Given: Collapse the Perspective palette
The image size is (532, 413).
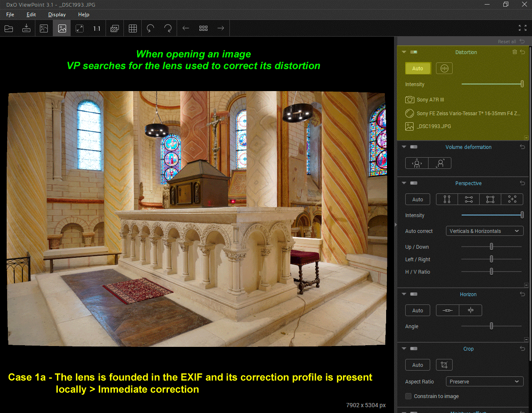Looking at the screenshot, I should (404, 183).
